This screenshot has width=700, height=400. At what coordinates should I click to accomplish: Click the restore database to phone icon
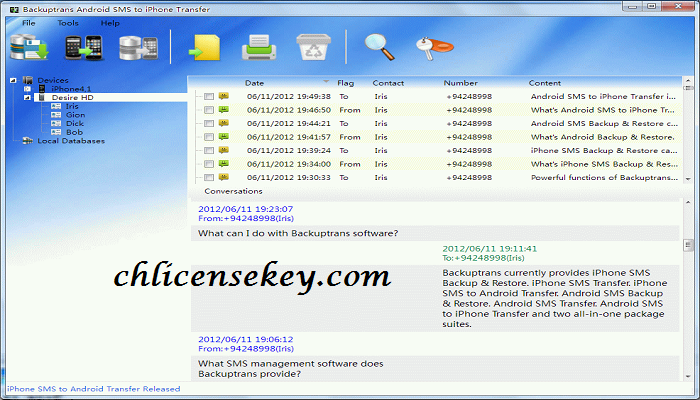pyautogui.click(x=138, y=48)
